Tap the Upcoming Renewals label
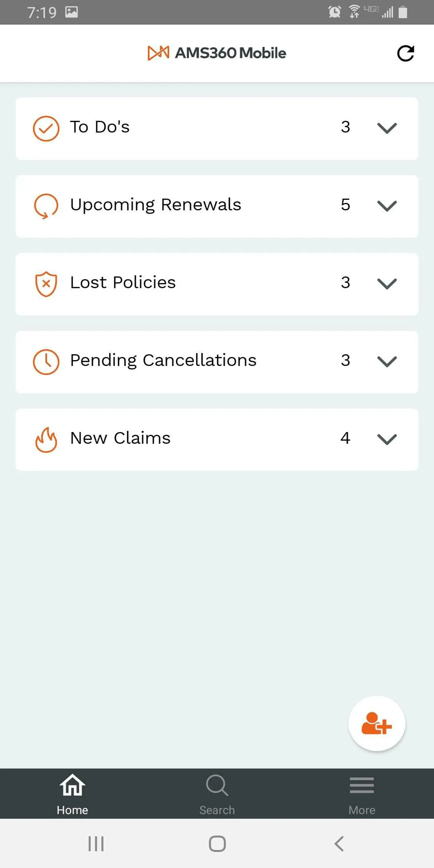This screenshot has height=868, width=434. click(156, 205)
